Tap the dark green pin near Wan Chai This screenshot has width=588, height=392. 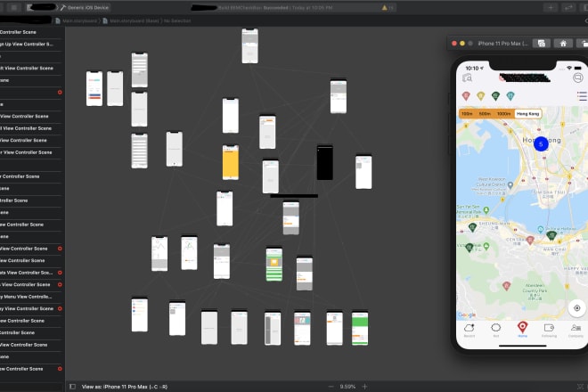tap(551, 235)
